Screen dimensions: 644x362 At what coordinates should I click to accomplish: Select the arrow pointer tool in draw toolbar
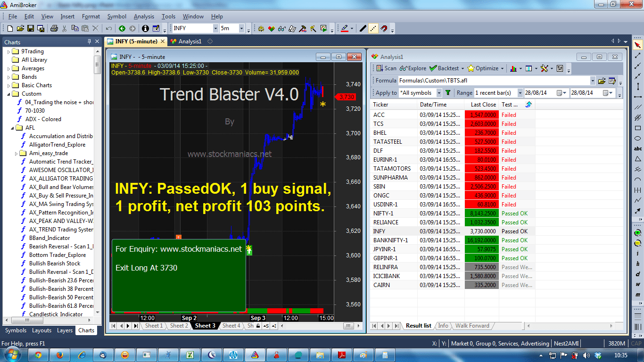[637, 45]
